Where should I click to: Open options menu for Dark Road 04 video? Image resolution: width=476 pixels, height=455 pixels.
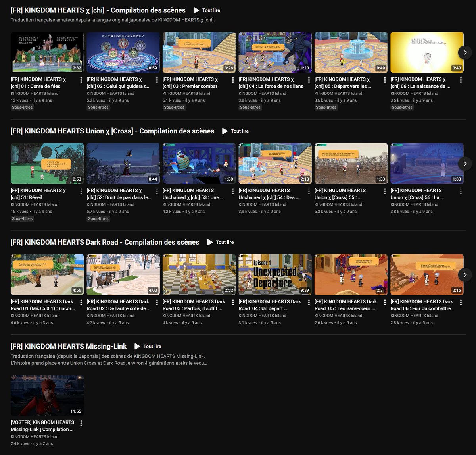coord(309,302)
